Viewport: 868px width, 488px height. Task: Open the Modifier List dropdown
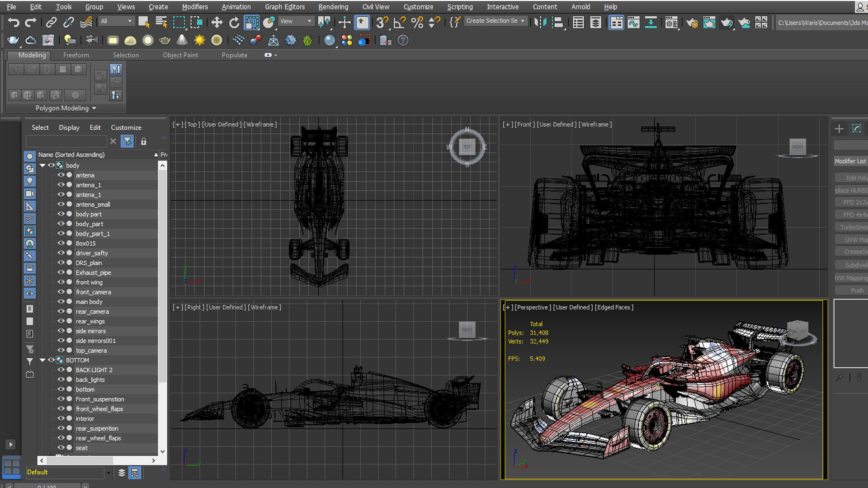(x=850, y=161)
